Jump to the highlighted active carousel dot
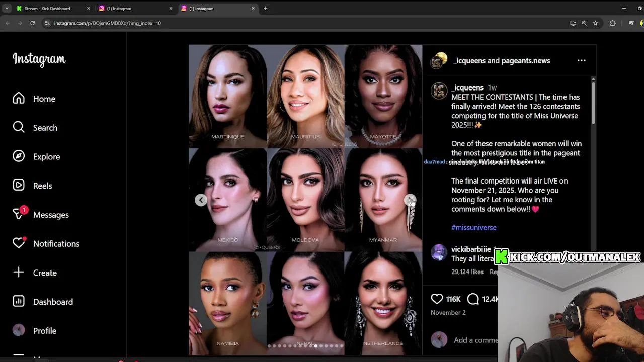This screenshot has height=362, width=644. click(x=315, y=346)
